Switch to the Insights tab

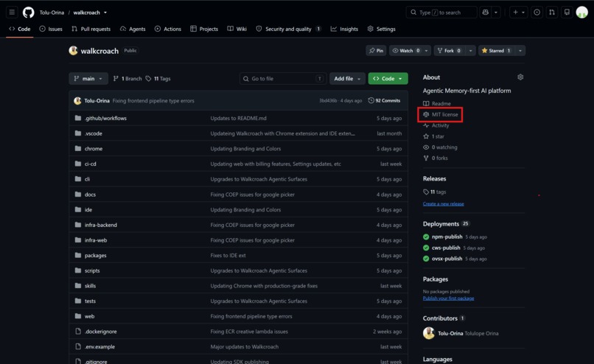(344, 29)
